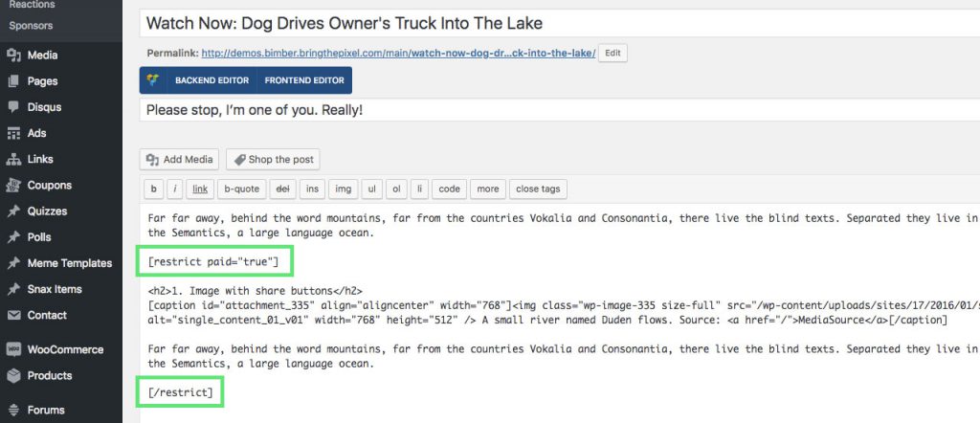This screenshot has height=423, width=980.
Task: Open Disqus comments icon in sidebar
Action: [13, 107]
